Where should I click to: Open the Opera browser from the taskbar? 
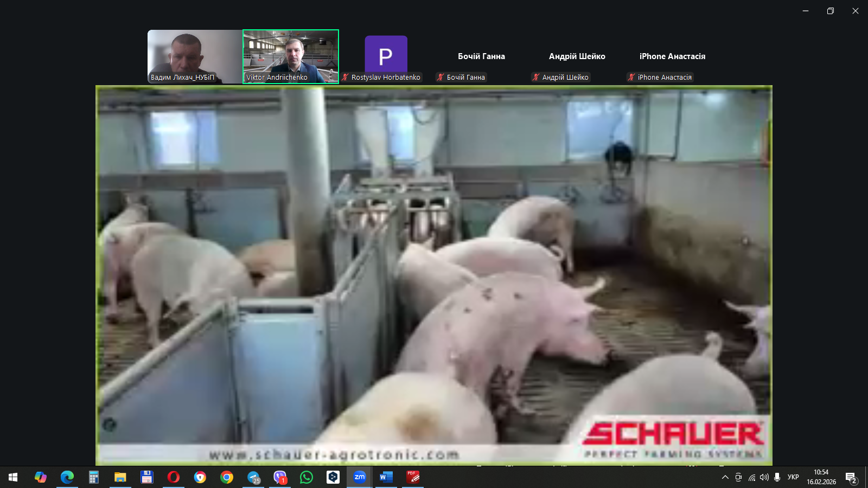tap(174, 477)
